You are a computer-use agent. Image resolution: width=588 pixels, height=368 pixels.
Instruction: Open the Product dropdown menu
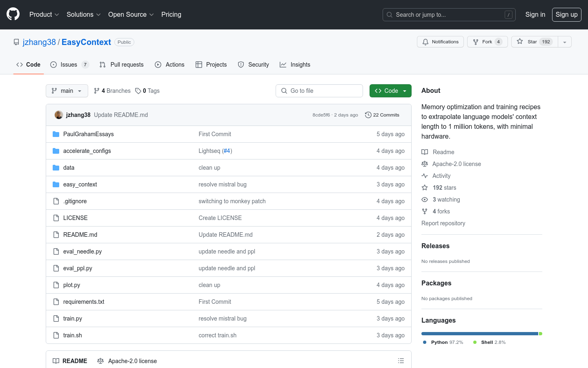click(x=44, y=14)
